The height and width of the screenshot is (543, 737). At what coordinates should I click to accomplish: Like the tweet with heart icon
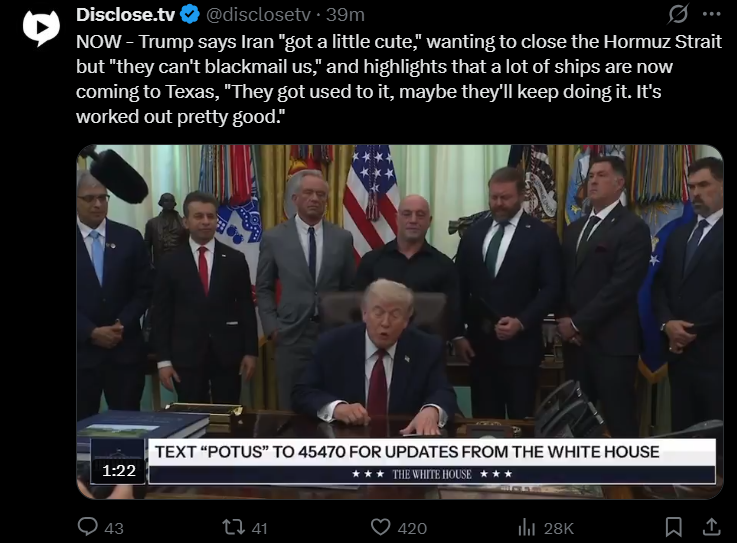click(x=380, y=527)
